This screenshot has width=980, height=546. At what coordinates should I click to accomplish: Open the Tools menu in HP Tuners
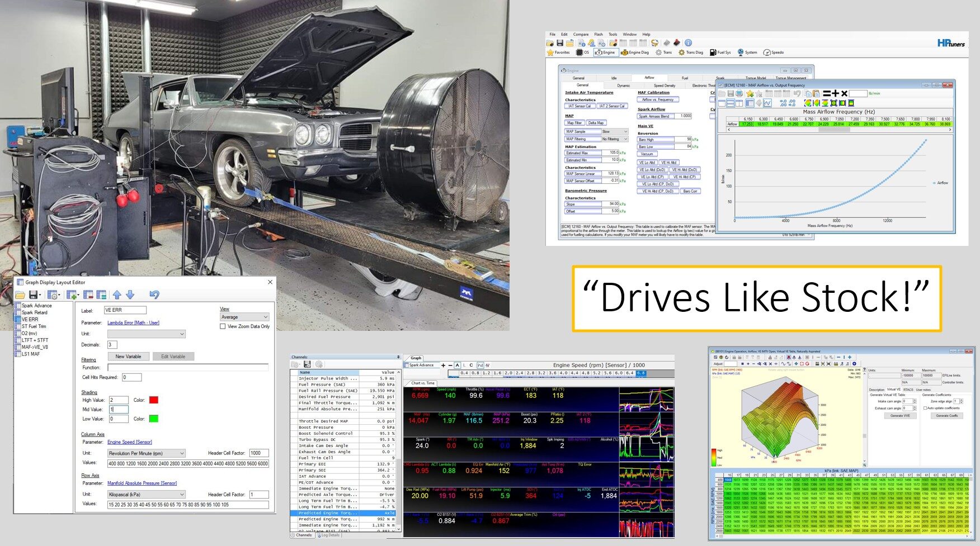tap(613, 35)
